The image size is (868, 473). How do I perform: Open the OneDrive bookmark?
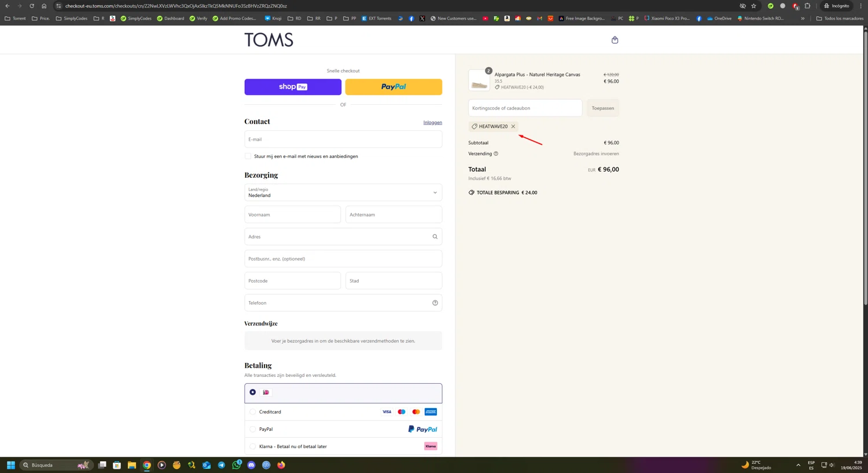pos(719,19)
